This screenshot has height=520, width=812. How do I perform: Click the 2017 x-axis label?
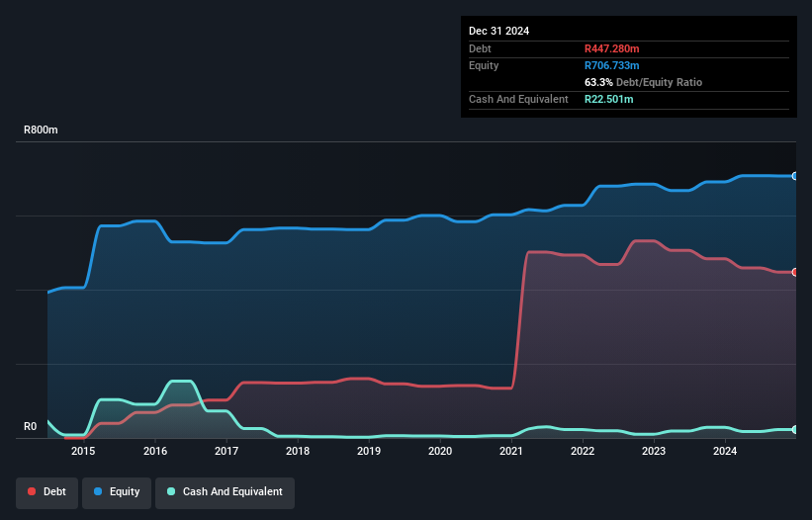click(226, 451)
